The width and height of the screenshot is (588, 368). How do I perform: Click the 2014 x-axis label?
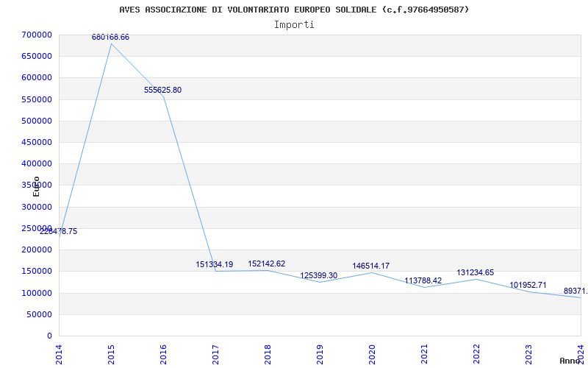click(59, 354)
